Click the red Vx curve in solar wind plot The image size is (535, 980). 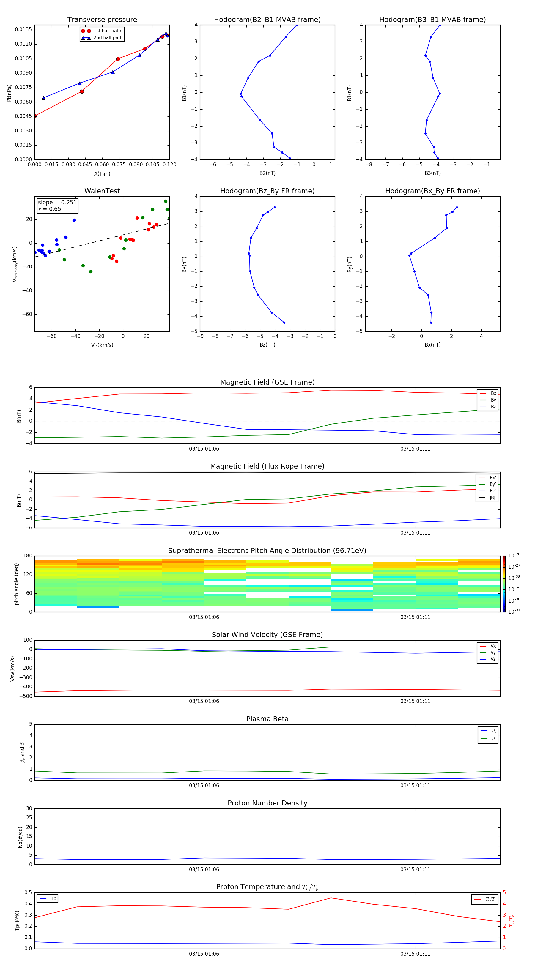pos(267,690)
